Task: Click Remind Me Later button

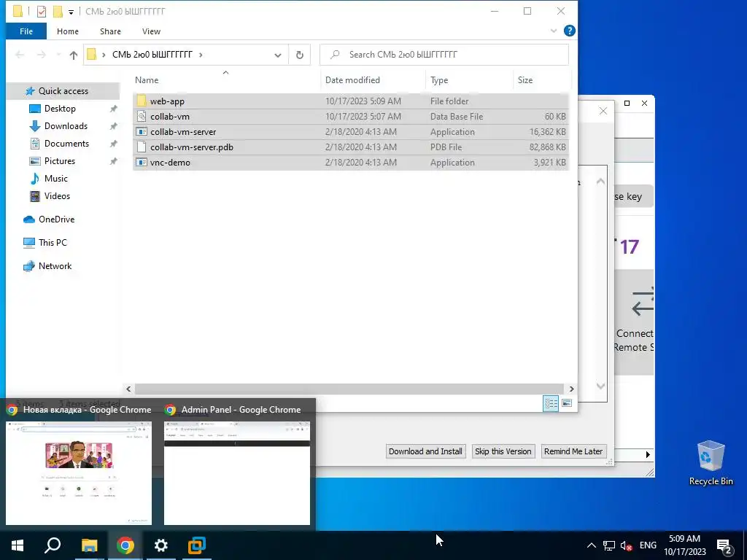Action: tap(573, 451)
